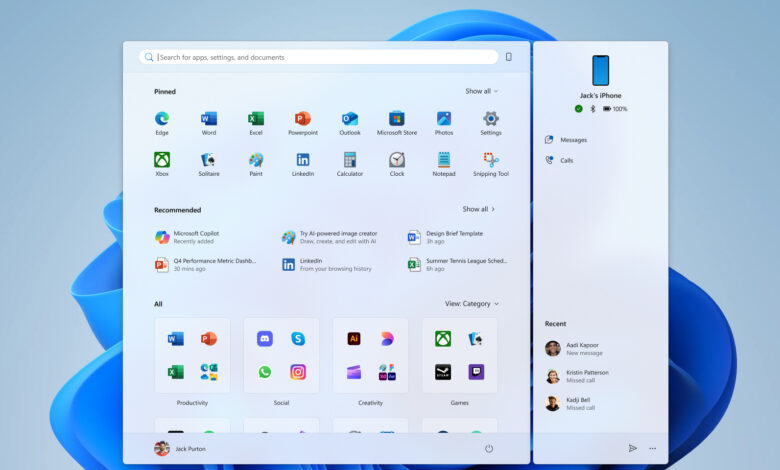Viewport: 780px width, 470px height.
Task: Click the green connected status icon
Action: click(579, 108)
